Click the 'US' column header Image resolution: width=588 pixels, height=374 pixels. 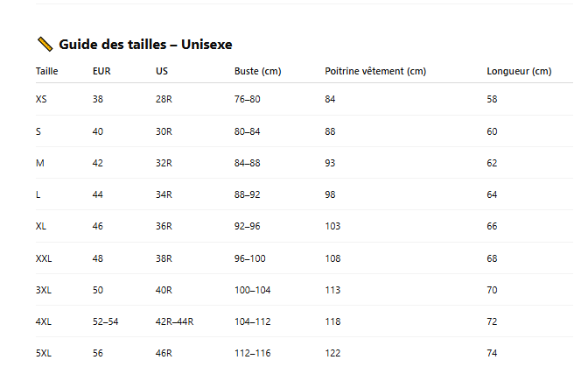162,71
